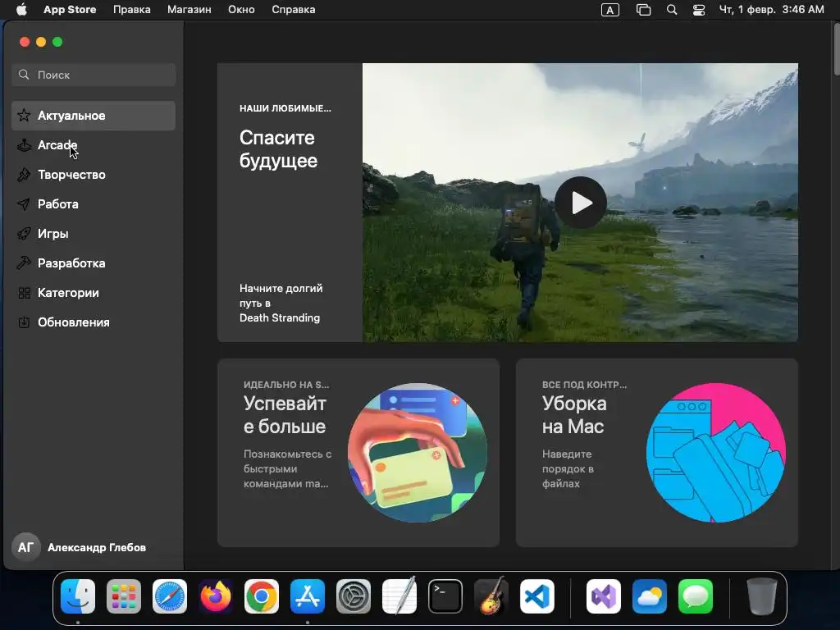This screenshot has height=630, width=840.
Task: Open the Успевайте больше story heading
Action: (285, 414)
